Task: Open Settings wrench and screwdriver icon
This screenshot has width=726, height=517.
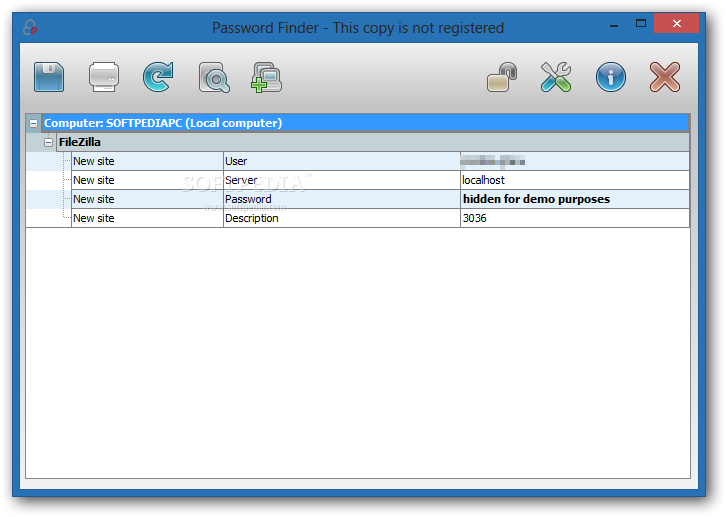Action: pos(556,77)
